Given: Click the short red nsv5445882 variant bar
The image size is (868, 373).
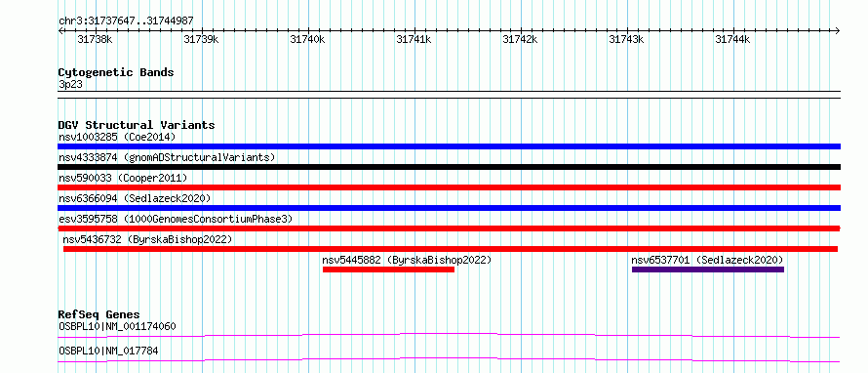Looking at the screenshot, I should [x=388, y=269].
